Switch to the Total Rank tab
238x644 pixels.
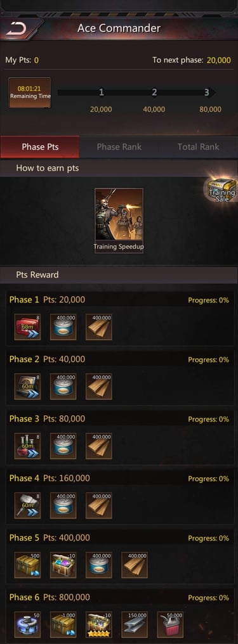point(198,146)
